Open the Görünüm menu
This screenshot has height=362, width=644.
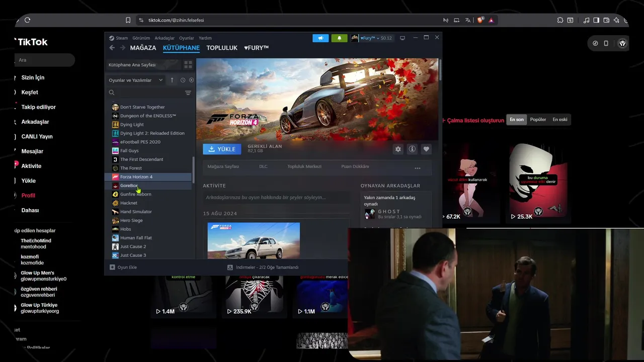[x=141, y=38]
